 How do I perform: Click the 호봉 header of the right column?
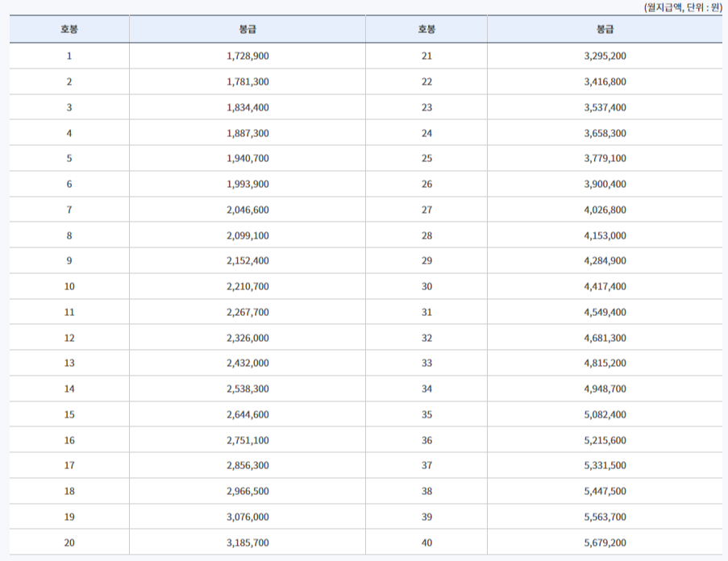tap(426, 28)
